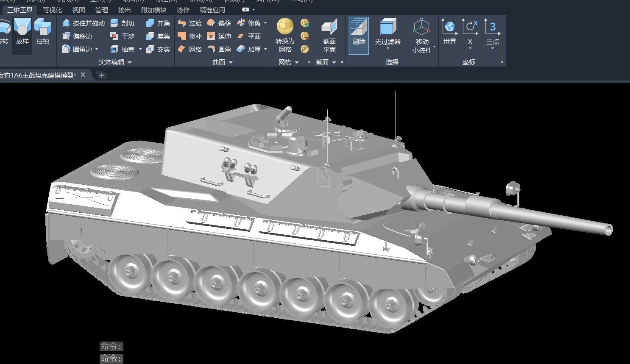Click 转换为网格 (Convert to mesh)
This screenshot has height=364, width=630.
(x=285, y=36)
